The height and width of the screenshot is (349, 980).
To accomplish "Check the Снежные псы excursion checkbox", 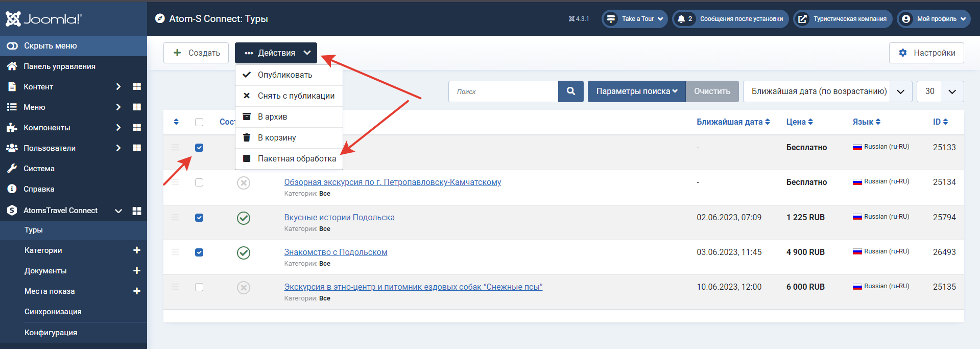I will pos(199,287).
